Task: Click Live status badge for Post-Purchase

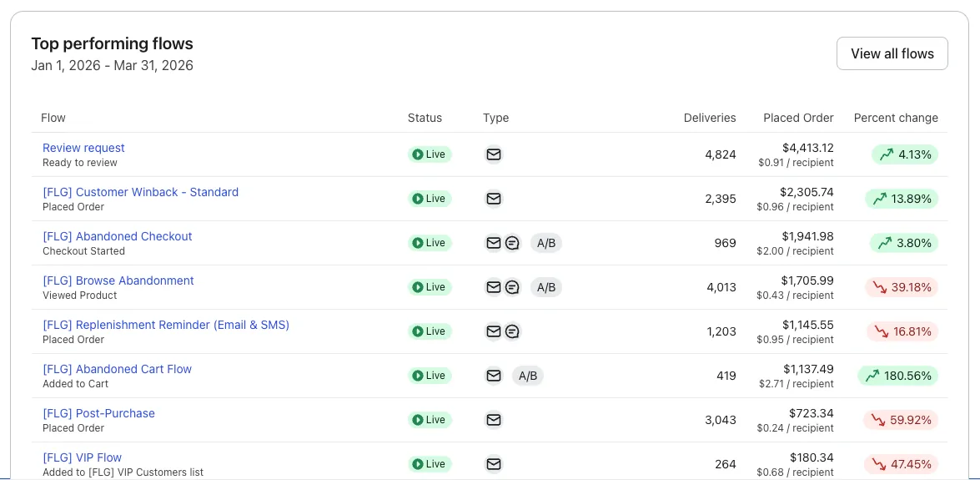Action: [430, 420]
